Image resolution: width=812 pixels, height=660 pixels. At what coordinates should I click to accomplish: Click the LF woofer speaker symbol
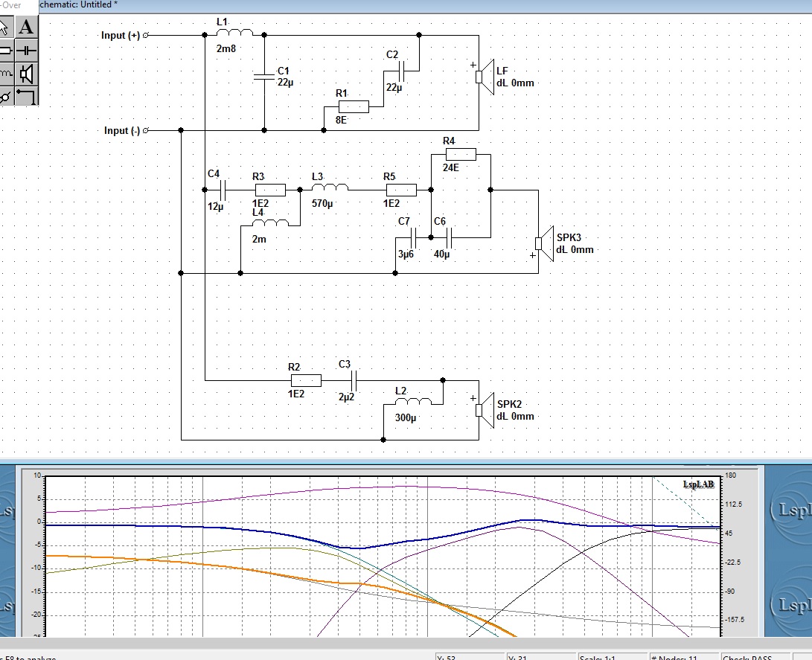[x=485, y=77]
